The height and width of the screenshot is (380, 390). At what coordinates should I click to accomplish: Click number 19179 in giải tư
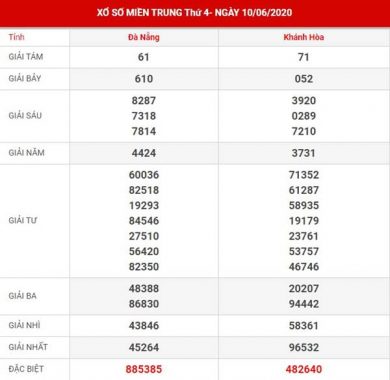(304, 221)
